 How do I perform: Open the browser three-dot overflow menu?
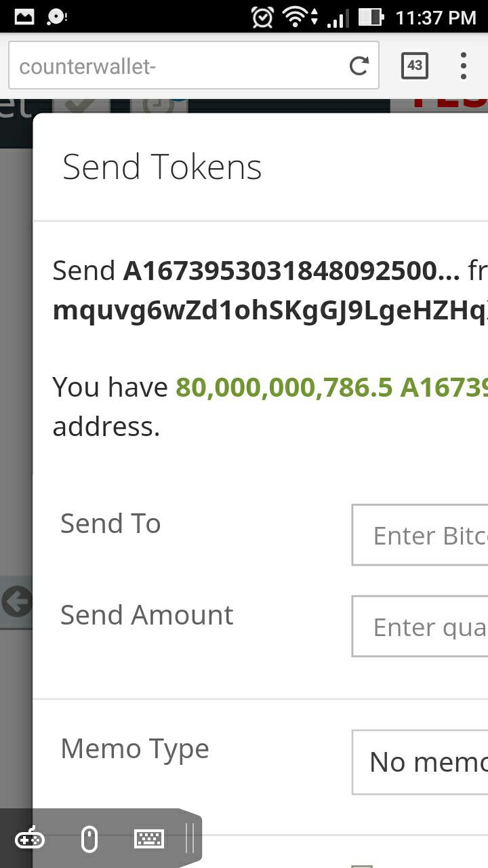(464, 66)
